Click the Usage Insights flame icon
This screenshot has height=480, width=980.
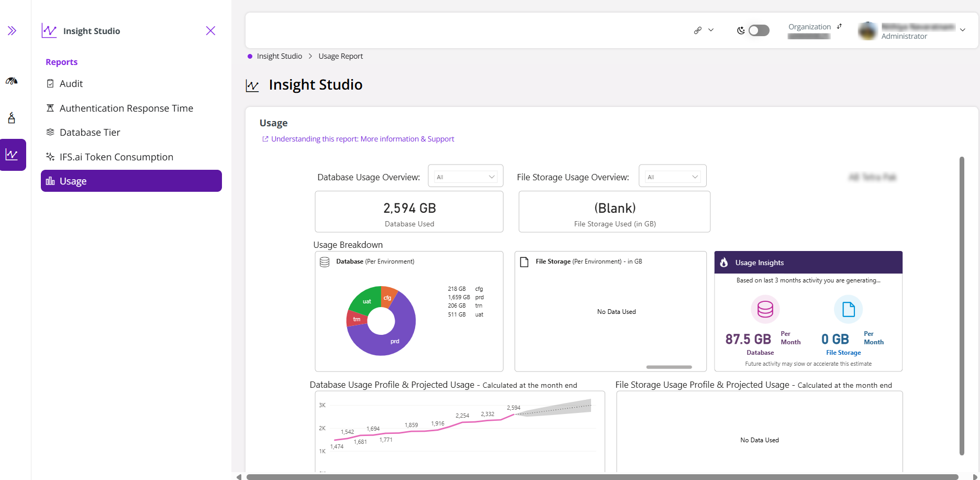pos(724,263)
